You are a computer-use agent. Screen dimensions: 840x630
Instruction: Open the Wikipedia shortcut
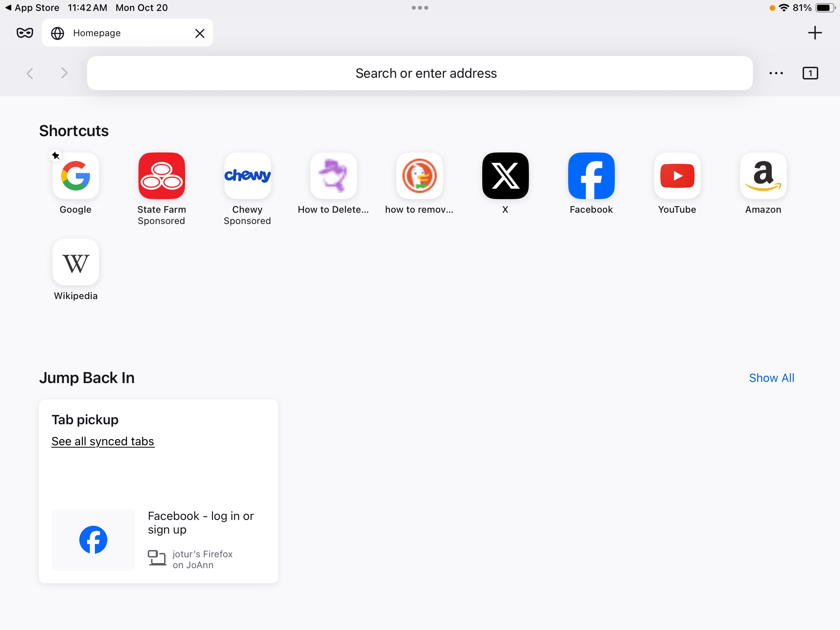click(x=76, y=262)
